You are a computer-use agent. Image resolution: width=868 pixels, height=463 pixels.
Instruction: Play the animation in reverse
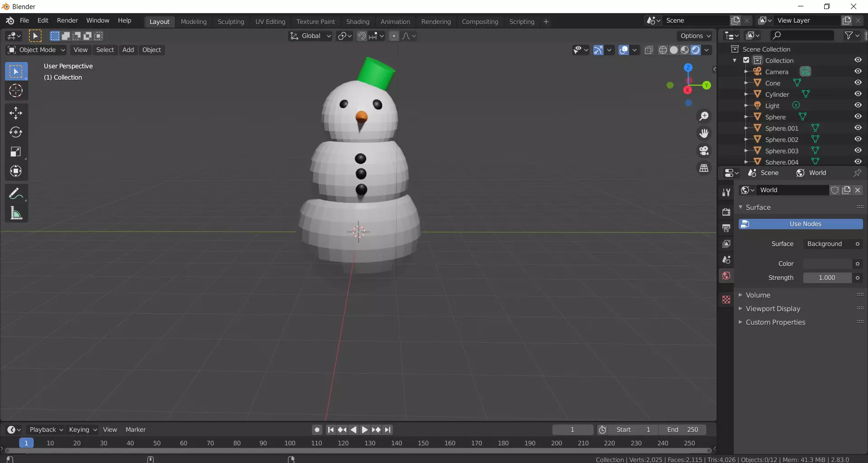[354, 430]
